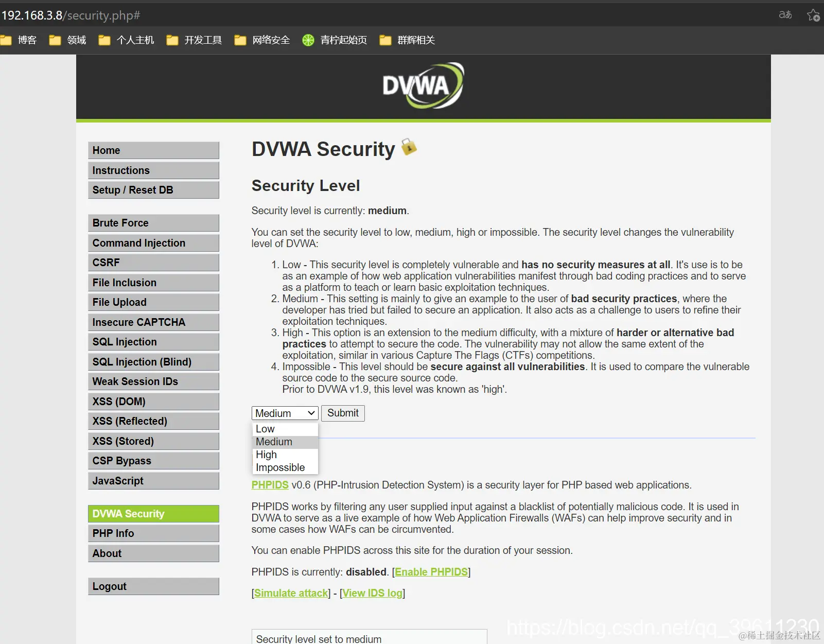Screen dimensions: 824x644
Task: Open the 群辉相关 bookmark folder
Action: pos(408,40)
